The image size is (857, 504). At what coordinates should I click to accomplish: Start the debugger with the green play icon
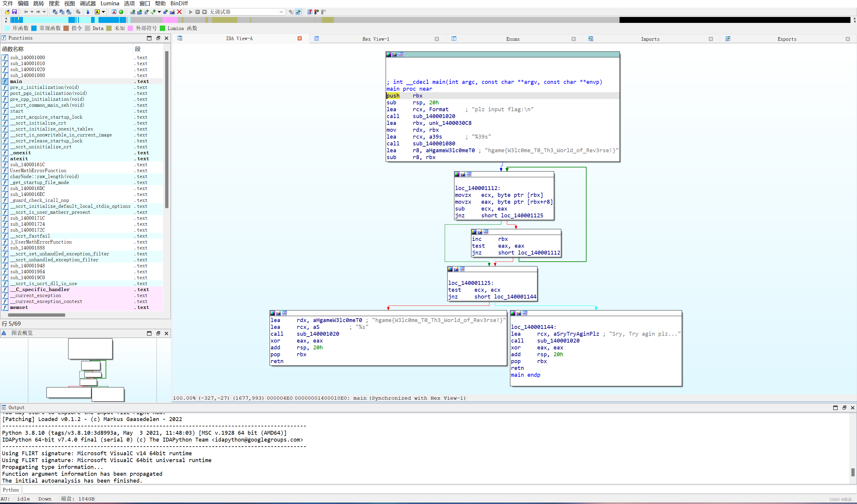pyautogui.click(x=190, y=12)
